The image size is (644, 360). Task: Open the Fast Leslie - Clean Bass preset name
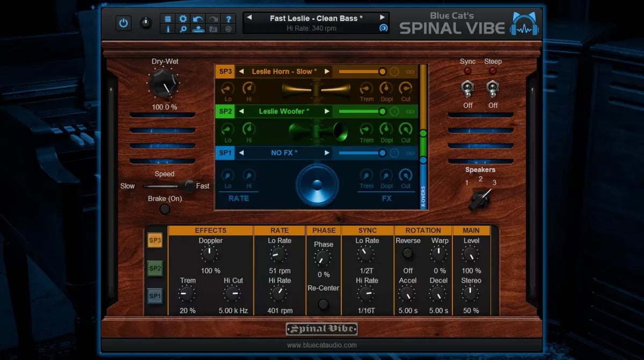tap(316, 18)
